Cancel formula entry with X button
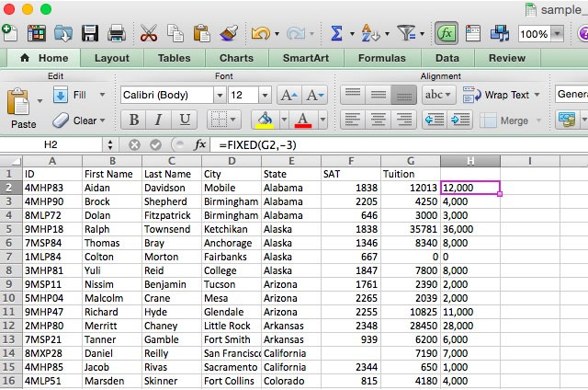 pos(134,145)
